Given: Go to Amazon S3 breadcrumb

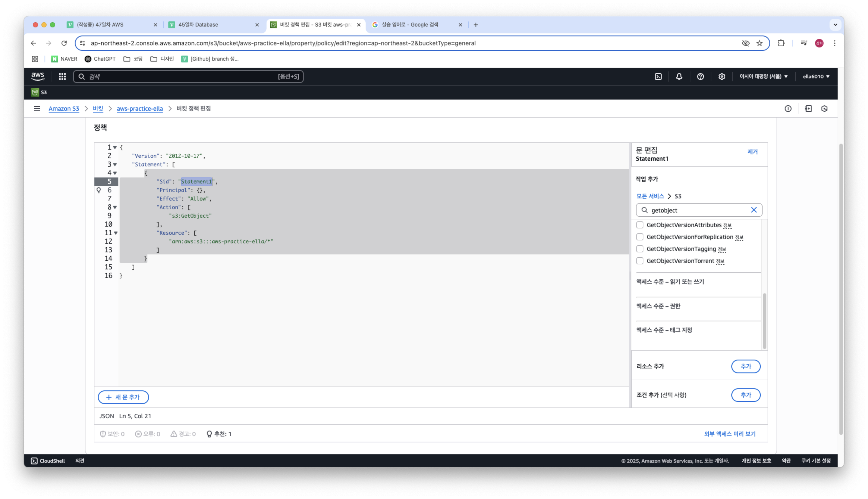Looking at the screenshot, I should click(64, 109).
